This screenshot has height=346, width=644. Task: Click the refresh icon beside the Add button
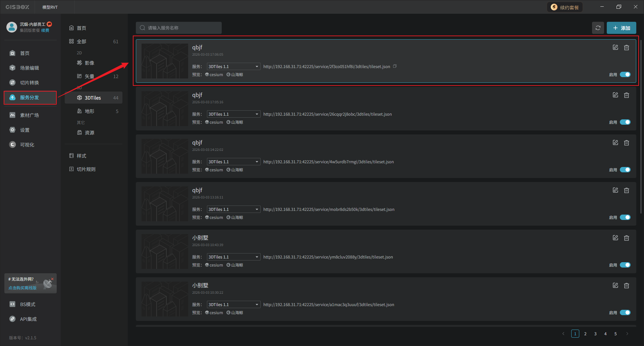[598, 28]
